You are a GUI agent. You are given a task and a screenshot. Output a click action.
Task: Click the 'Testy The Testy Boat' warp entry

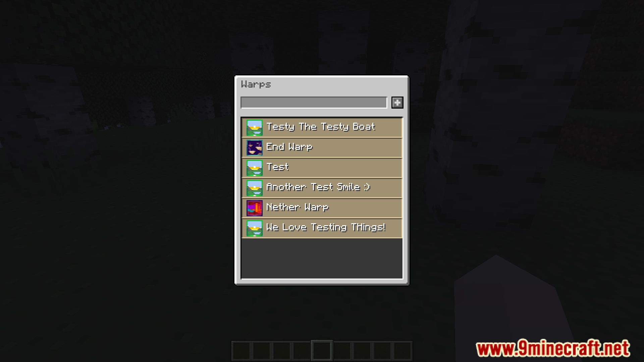click(x=322, y=127)
